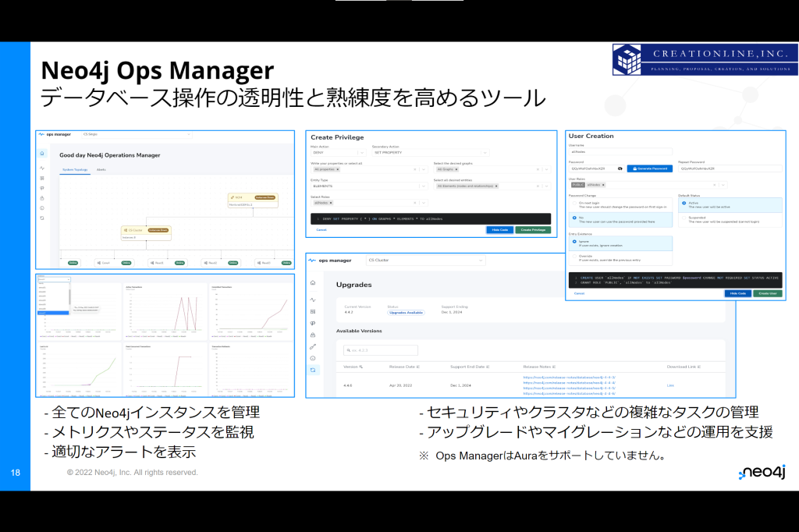Open metrics pulse icon in Upgrades sidebar

pos(313,300)
